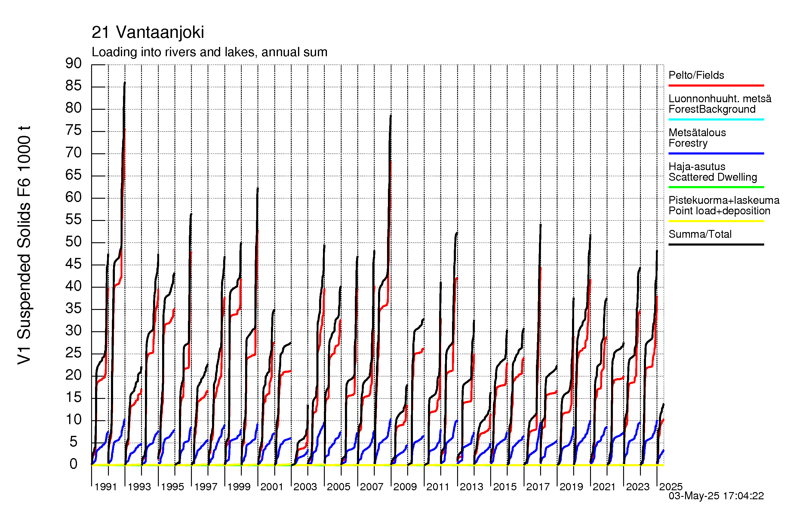Click the 21 Vantaanjoki chart title
The height and width of the screenshot is (511, 812).
coord(148,33)
